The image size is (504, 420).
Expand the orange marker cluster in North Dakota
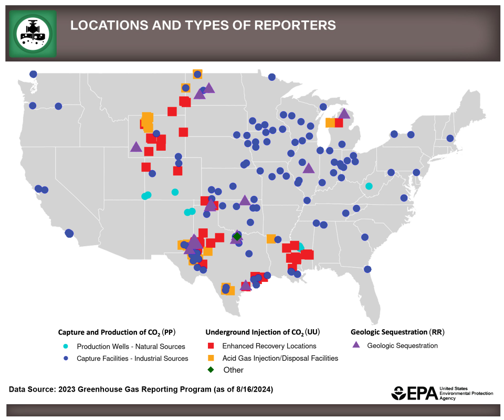[198, 75]
